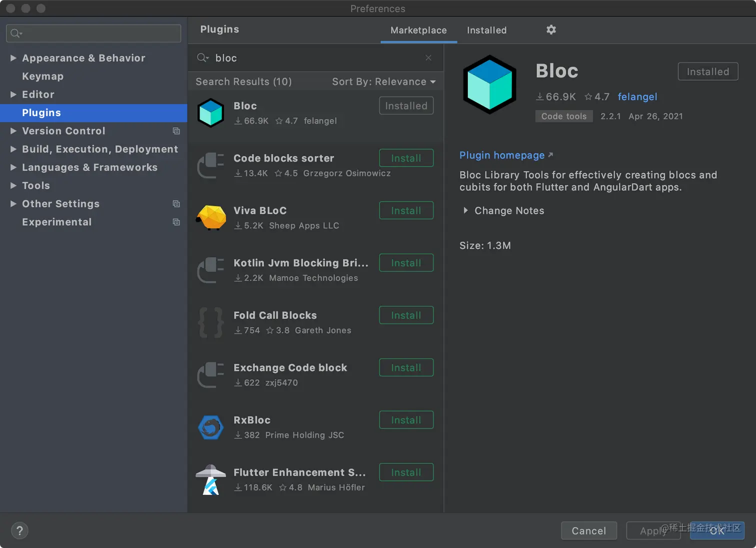Switch to the Marketplace tab
This screenshot has width=756, height=548.
tap(418, 30)
